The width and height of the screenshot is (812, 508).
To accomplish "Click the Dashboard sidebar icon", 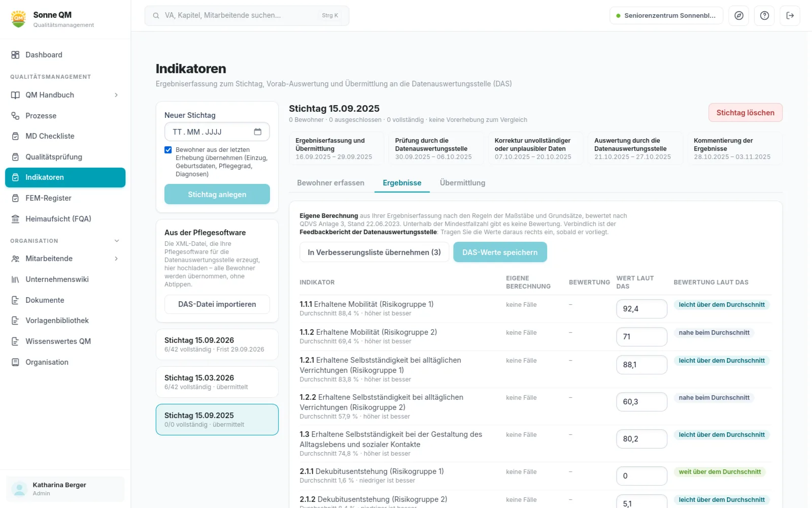I will pos(15,55).
